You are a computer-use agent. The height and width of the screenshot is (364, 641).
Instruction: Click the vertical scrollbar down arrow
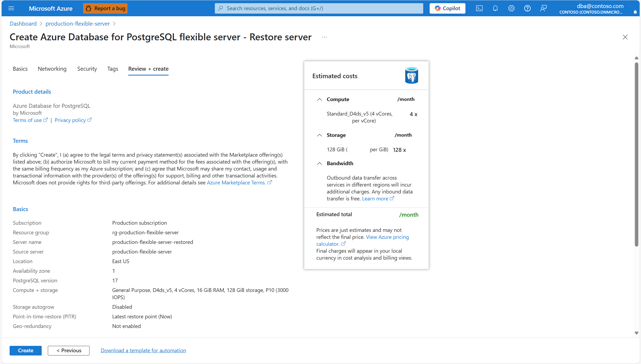[x=636, y=333]
